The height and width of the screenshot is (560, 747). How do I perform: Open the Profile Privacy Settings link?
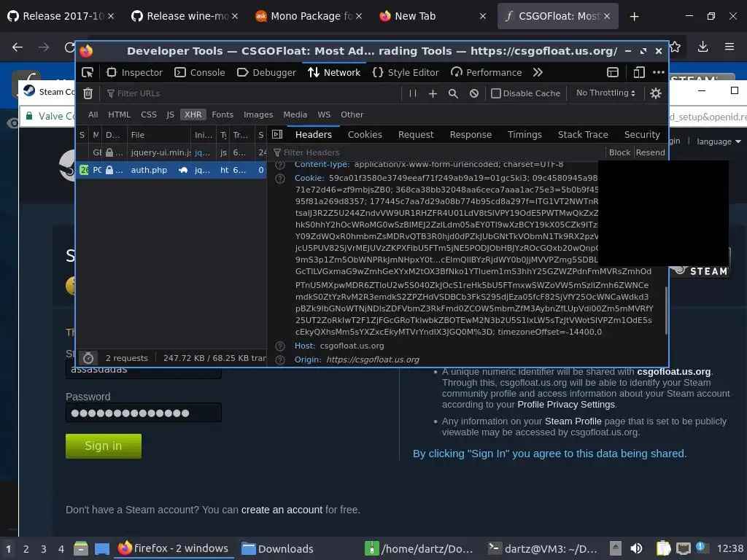point(566,405)
